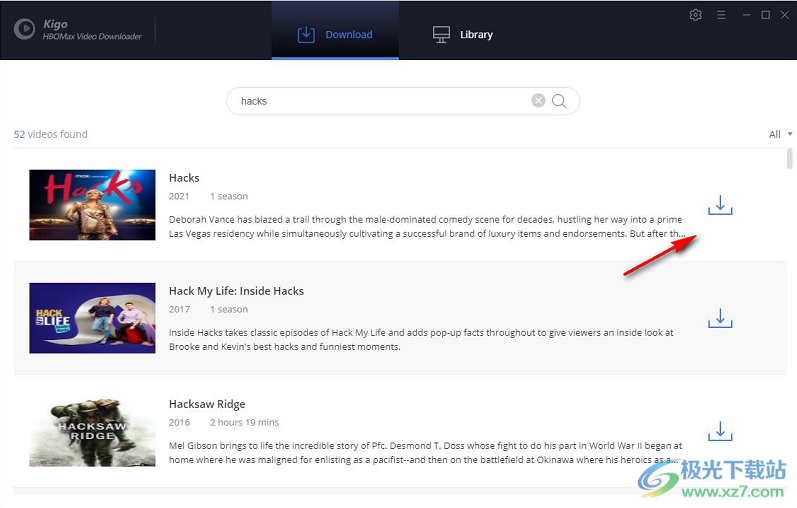The width and height of the screenshot is (797, 508).
Task: Click the Deborah Vance description text
Action: click(x=427, y=227)
